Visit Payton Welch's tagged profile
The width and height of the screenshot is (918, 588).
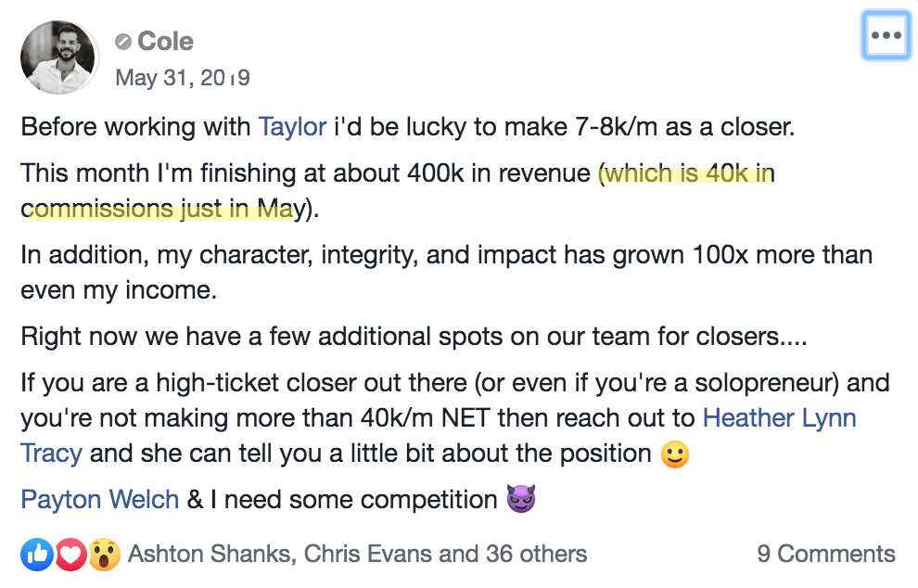point(100,500)
